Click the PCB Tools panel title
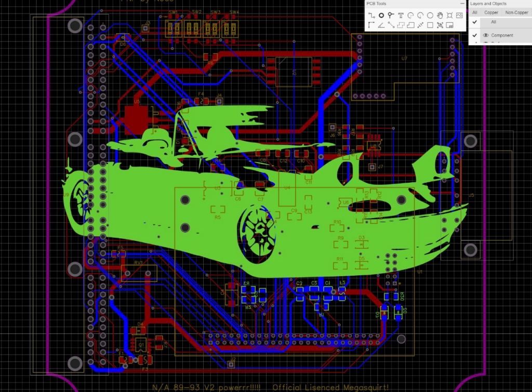The height and width of the screenshot is (392, 532). 376,4
